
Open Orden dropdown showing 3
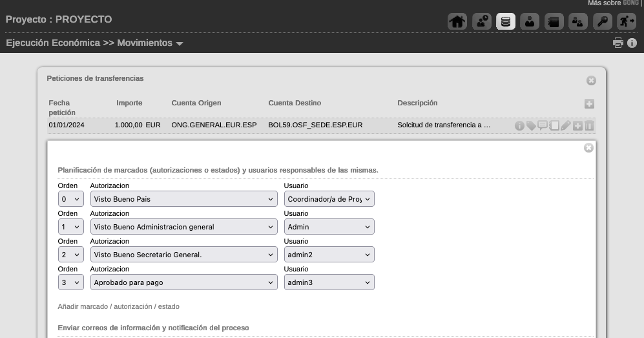(70, 282)
